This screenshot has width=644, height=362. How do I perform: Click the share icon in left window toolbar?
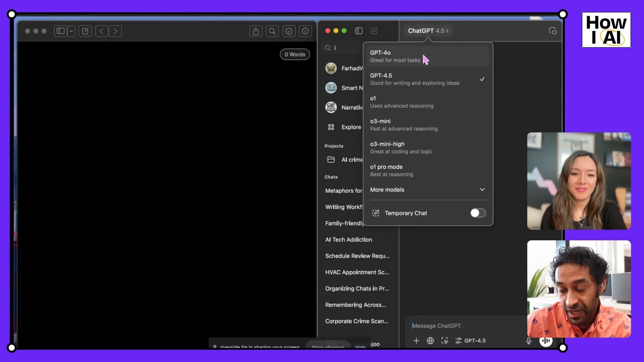click(x=256, y=31)
